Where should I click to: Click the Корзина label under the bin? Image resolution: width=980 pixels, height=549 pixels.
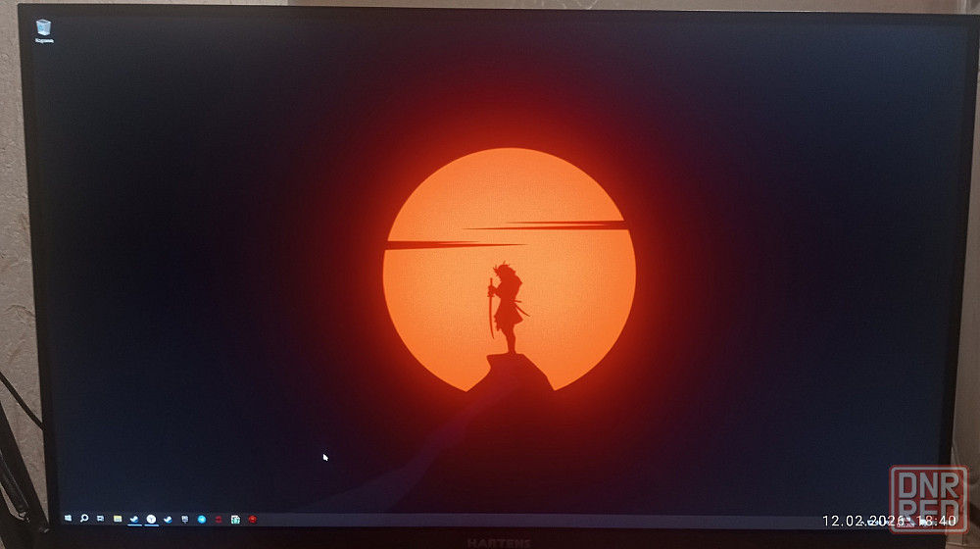(x=44, y=42)
